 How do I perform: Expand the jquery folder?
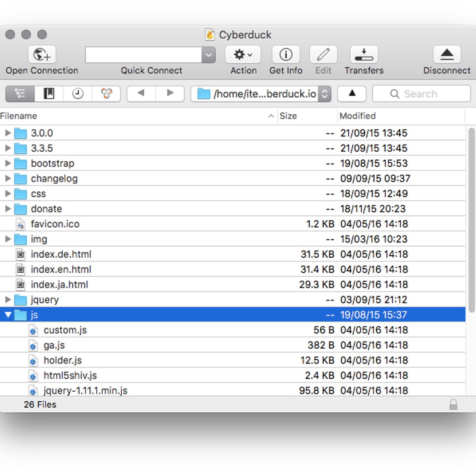tap(8, 299)
